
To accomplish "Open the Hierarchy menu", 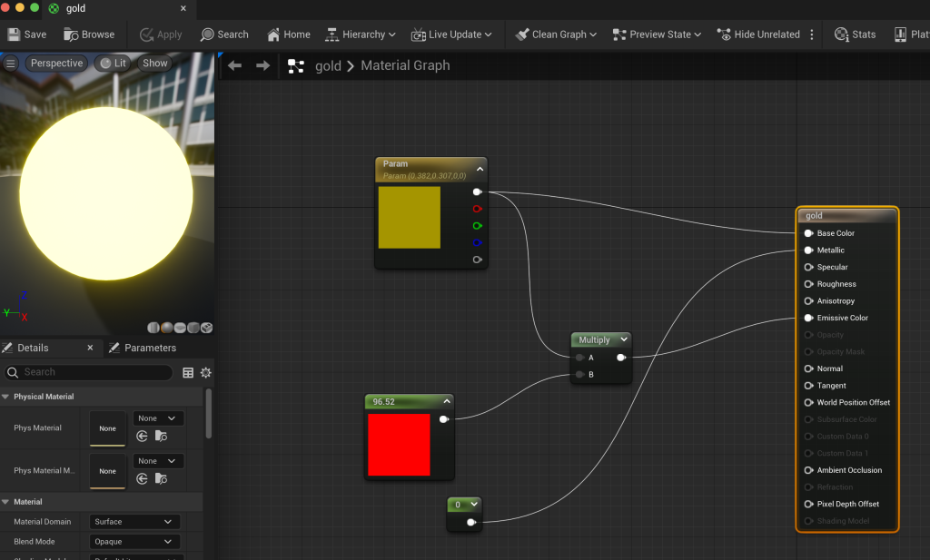I will pyautogui.click(x=361, y=34).
